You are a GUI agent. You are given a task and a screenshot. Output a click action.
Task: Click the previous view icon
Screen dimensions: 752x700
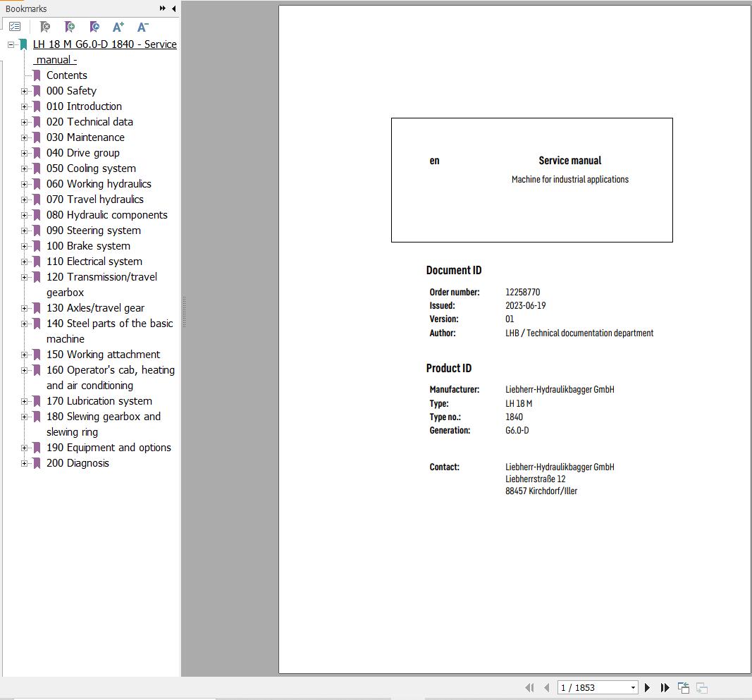coord(684,687)
